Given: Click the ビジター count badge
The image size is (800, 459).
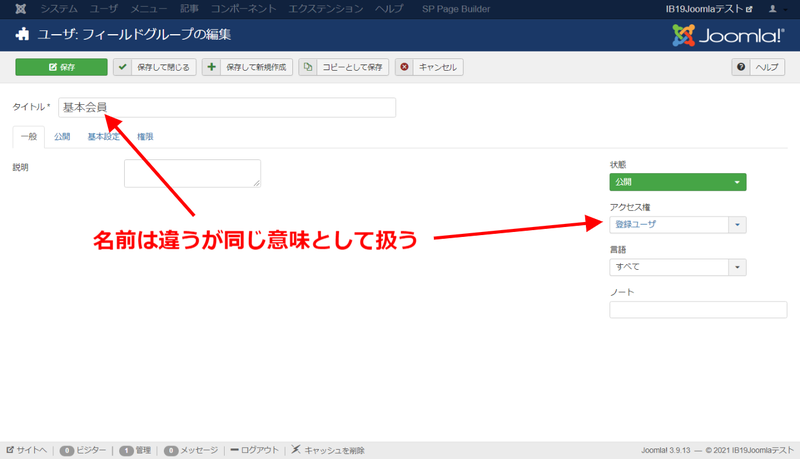Looking at the screenshot, I should tap(67, 451).
